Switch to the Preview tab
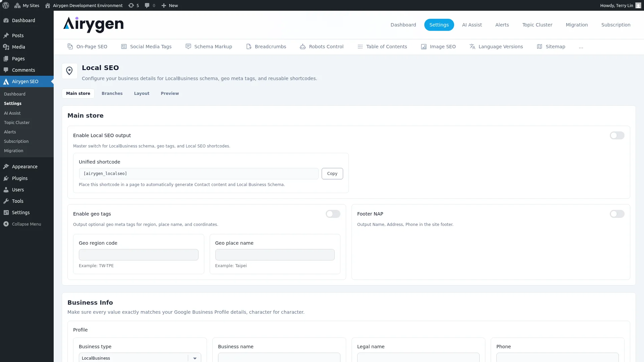Screen dimensions: 644x362 pyautogui.click(x=170, y=94)
